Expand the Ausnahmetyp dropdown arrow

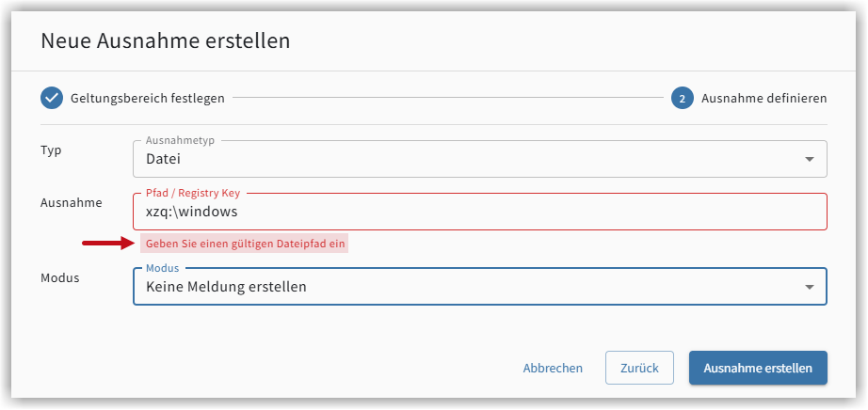pos(810,159)
